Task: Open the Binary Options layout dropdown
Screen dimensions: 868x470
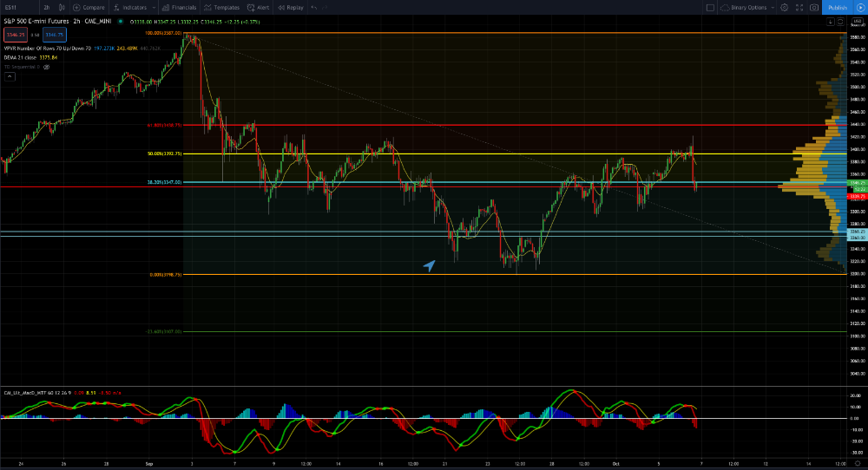Action: click(x=748, y=7)
